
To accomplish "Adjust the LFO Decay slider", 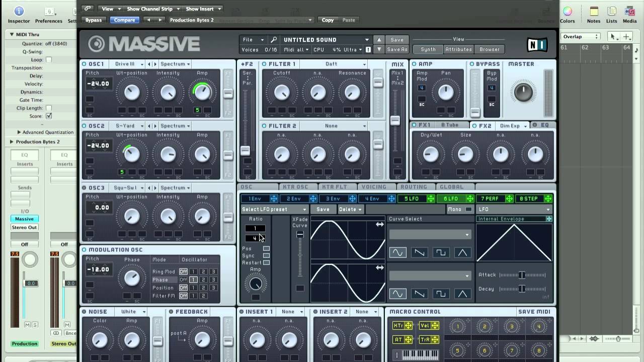I will tap(522, 289).
